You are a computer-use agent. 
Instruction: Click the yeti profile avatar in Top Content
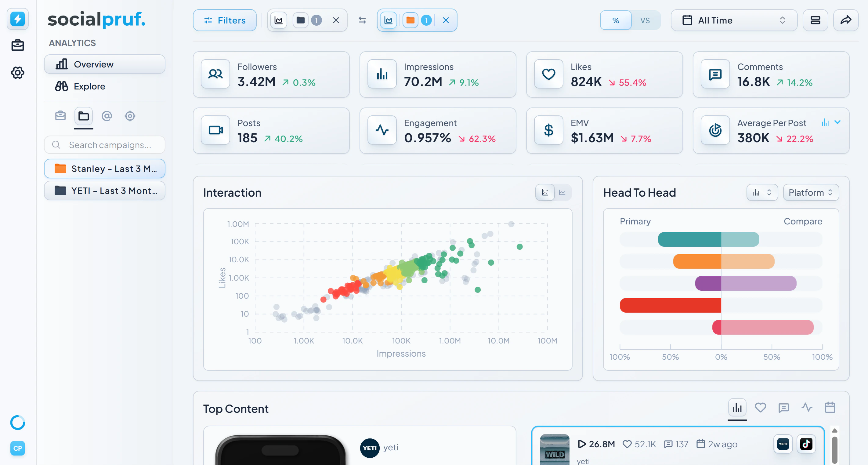370,448
